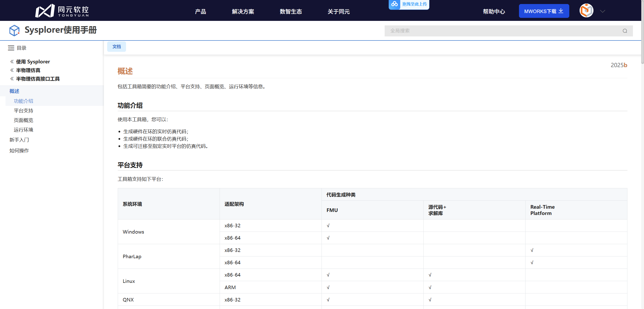Open 新手入门 in the sidebar
The width and height of the screenshot is (644, 309).
coord(19,140)
